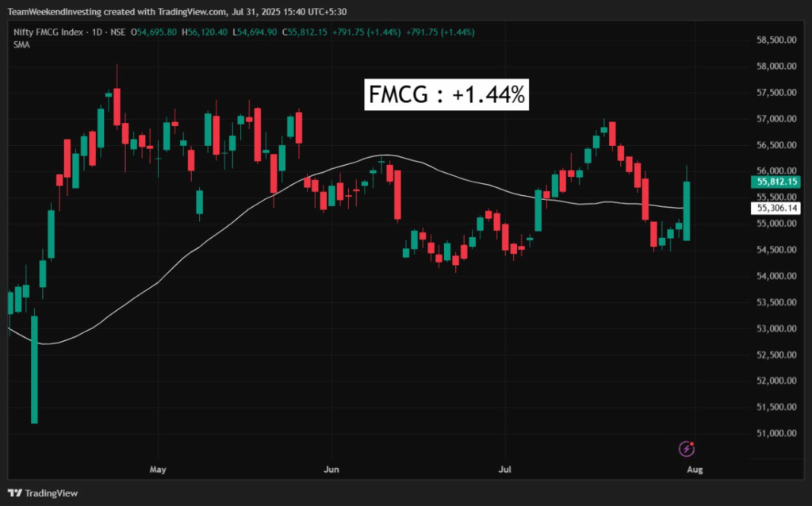Click the close value C55,812.15
The width and height of the screenshot is (812, 506).
[x=304, y=32]
